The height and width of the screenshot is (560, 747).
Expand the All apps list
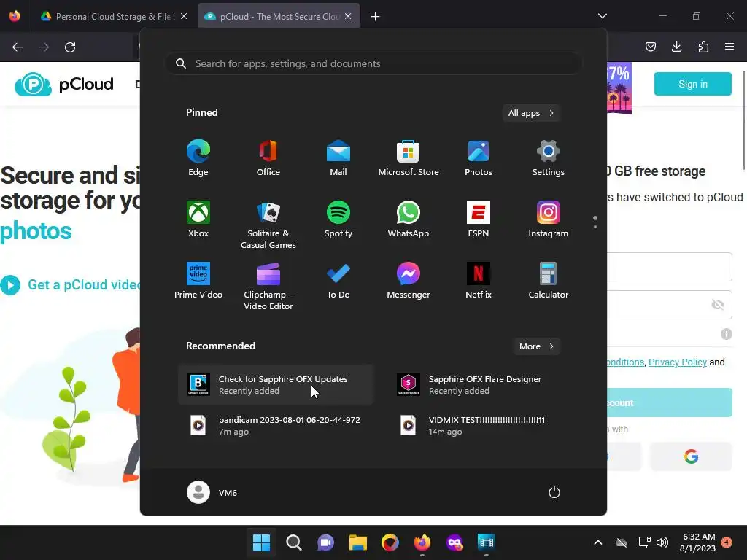531,113
